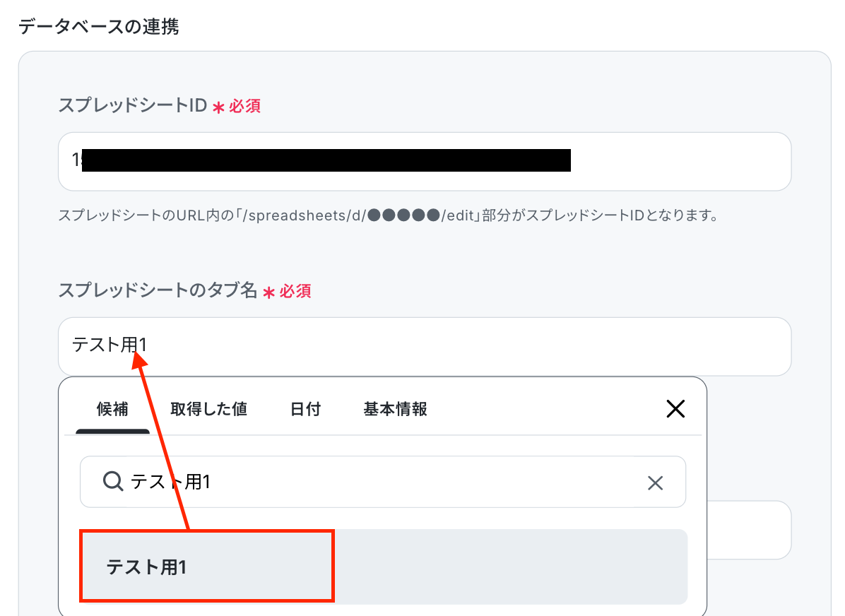The height and width of the screenshot is (616, 845).
Task: Click inside the candidate search field
Action: [x=383, y=482]
